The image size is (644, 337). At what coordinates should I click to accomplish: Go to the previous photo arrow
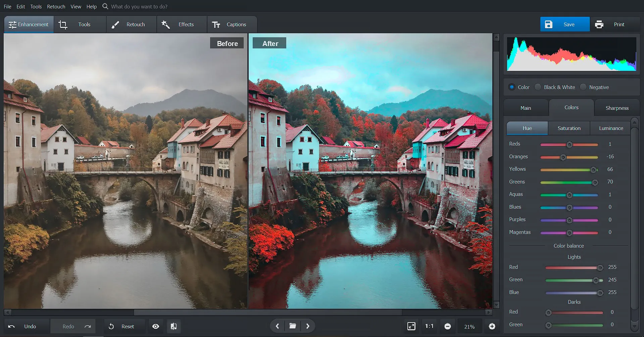coord(277,326)
